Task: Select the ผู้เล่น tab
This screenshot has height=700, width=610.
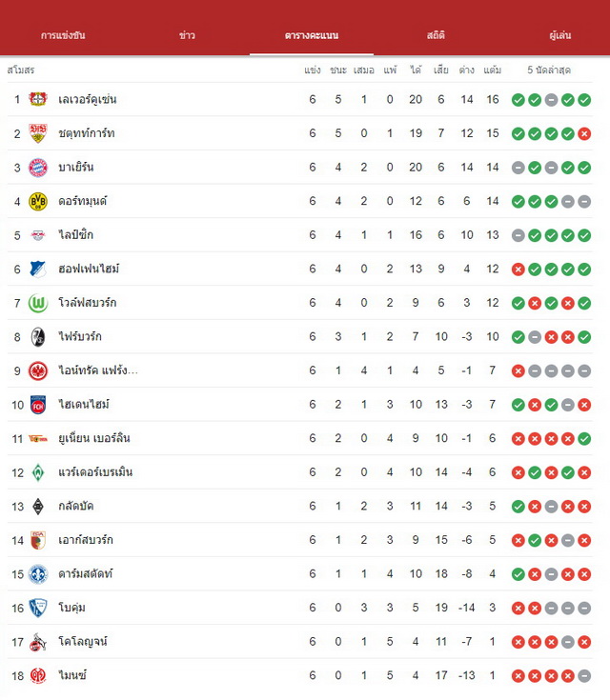Action: [x=560, y=35]
